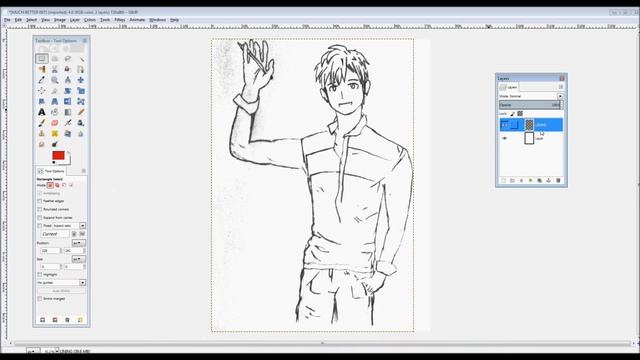Viewport: 640px width, 360px height.
Task: Select the Clone stamp tool
Action: click(x=42, y=133)
